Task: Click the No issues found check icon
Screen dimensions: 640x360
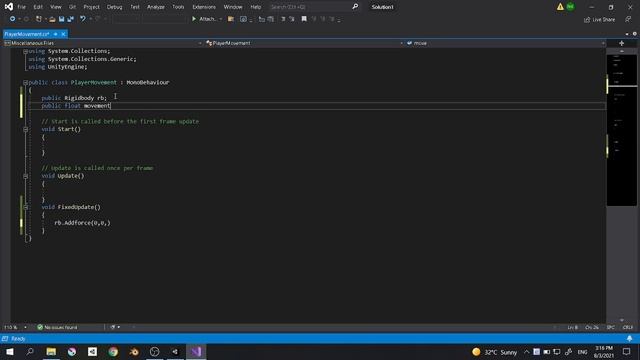Action: (x=40, y=327)
